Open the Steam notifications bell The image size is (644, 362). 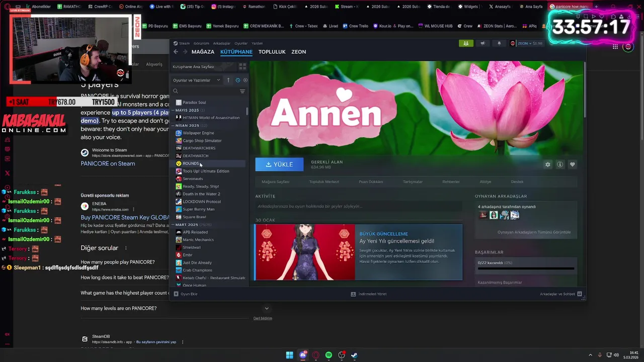499,43
